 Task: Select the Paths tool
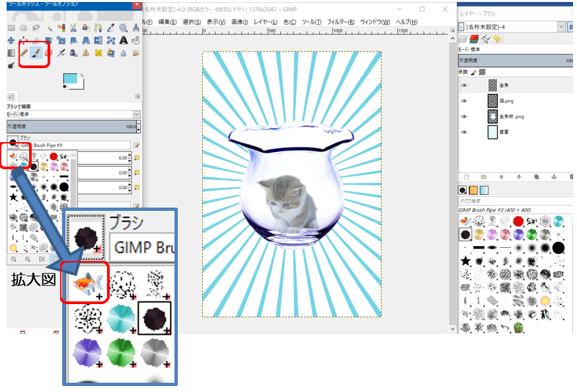coord(98,28)
